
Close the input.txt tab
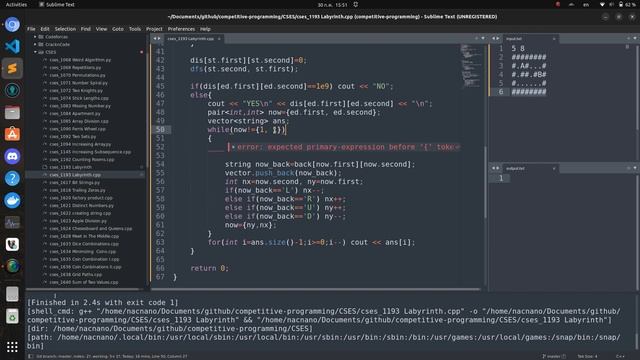tap(554, 39)
